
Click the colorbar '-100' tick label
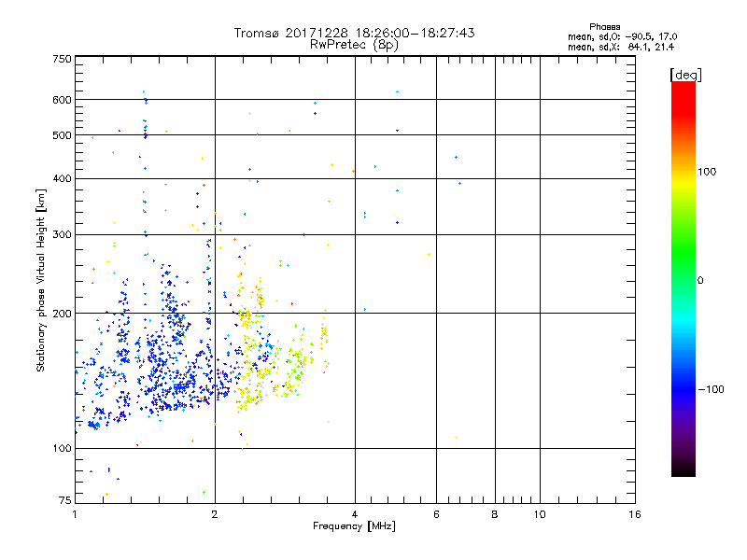coord(711,389)
